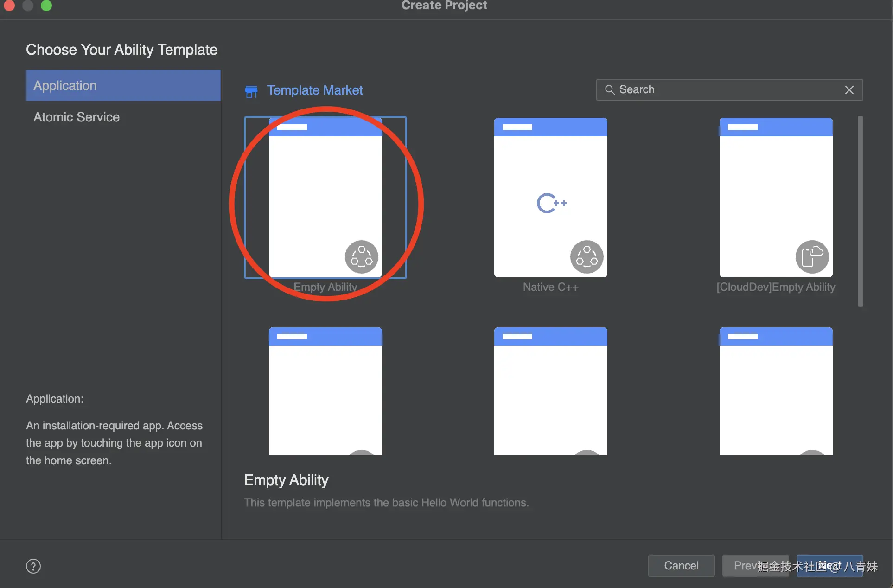Select the Application category tab
The height and width of the screenshot is (588, 893).
pyautogui.click(x=123, y=85)
